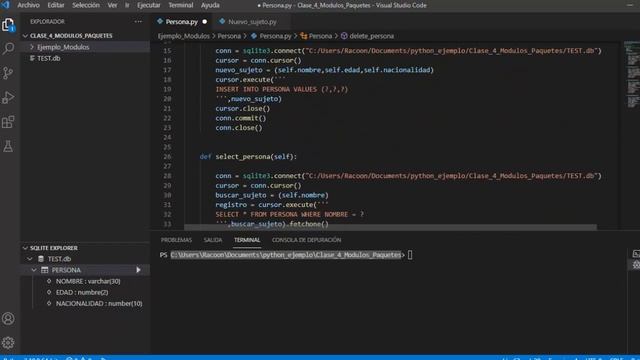640x360 pixels.
Task: Open the Source Control view icon
Action: pos(8,73)
